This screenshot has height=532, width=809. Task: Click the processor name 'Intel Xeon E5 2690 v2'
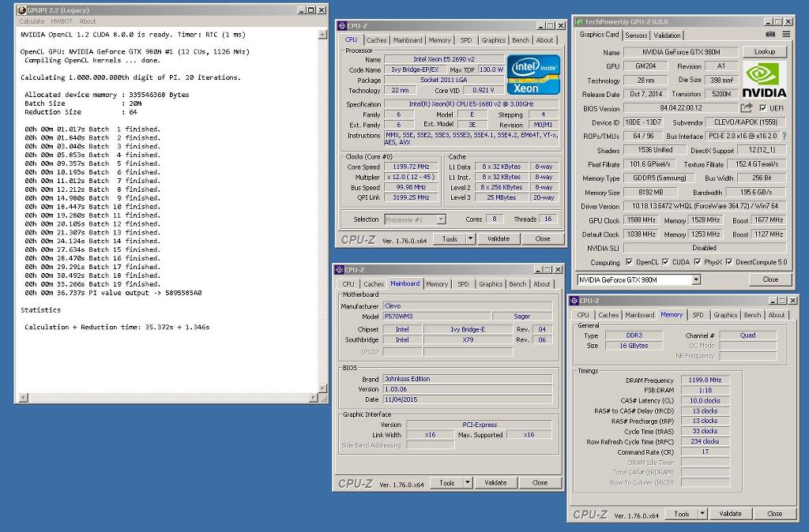[x=444, y=59]
